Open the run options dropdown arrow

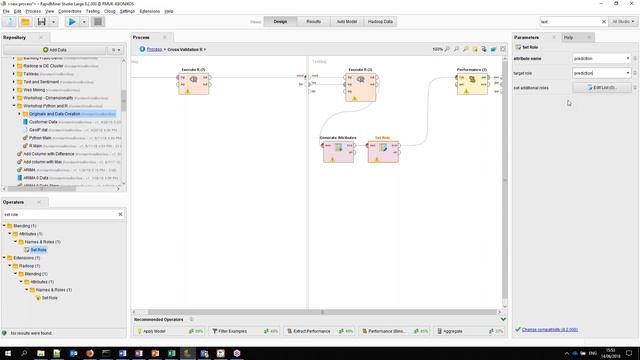click(x=84, y=22)
